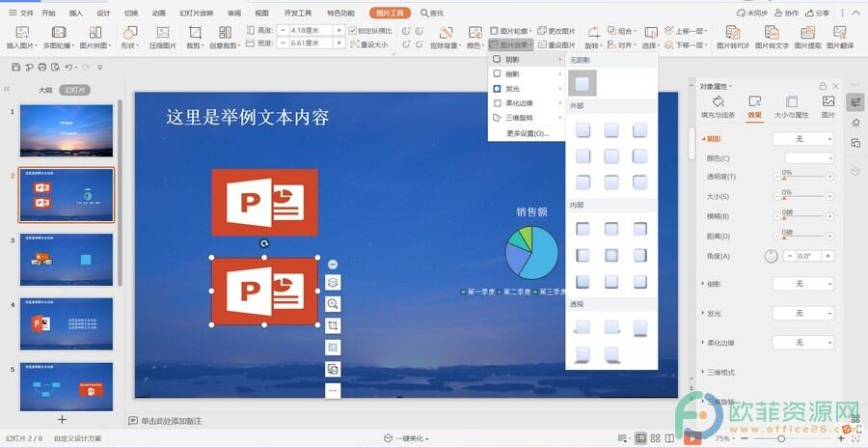Click the minus collapse icon beside selected picture
The width and height of the screenshot is (868, 448).
(x=332, y=265)
